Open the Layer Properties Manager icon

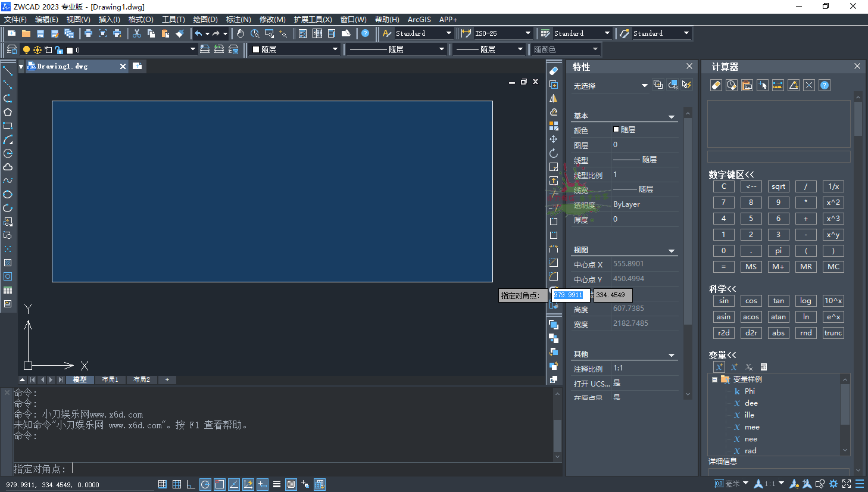click(12, 49)
